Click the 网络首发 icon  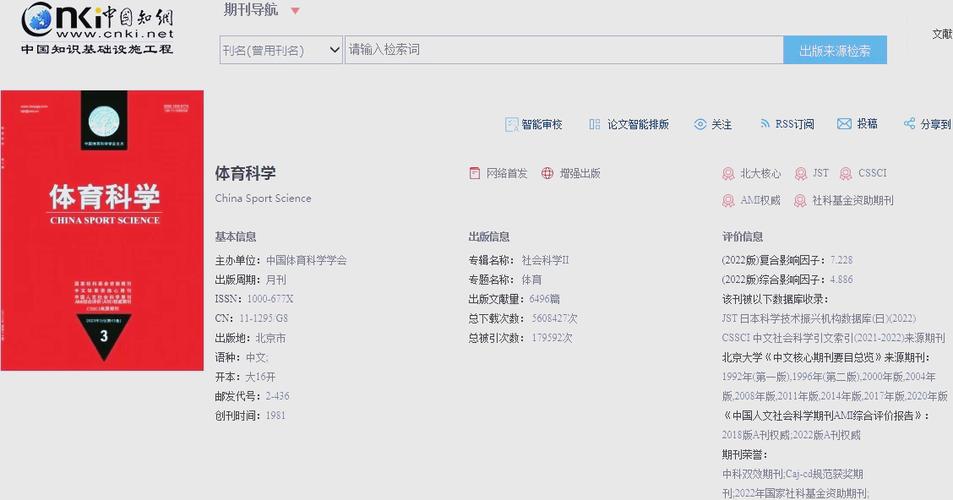pyautogui.click(x=475, y=173)
